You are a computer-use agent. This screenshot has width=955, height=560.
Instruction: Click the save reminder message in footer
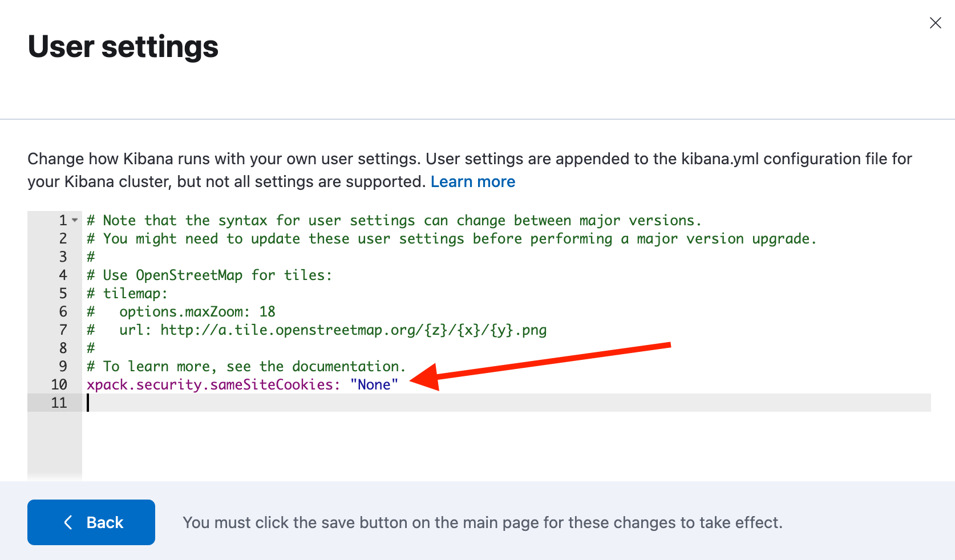click(483, 522)
